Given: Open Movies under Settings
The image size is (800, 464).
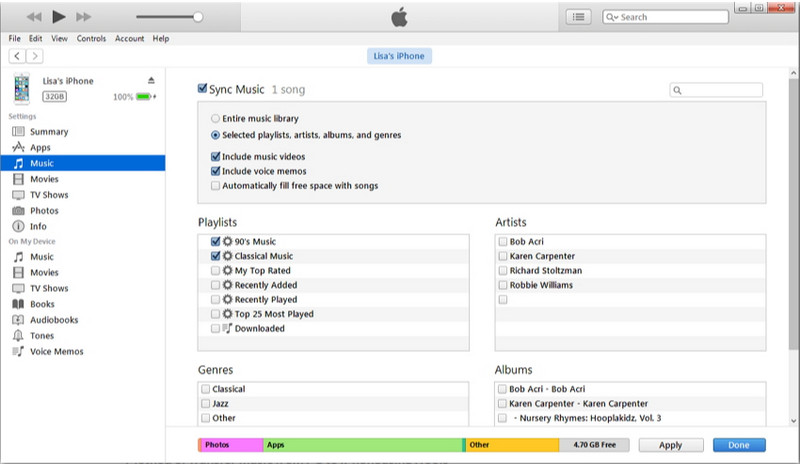Looking at the screenshot, I should point(83,179).
